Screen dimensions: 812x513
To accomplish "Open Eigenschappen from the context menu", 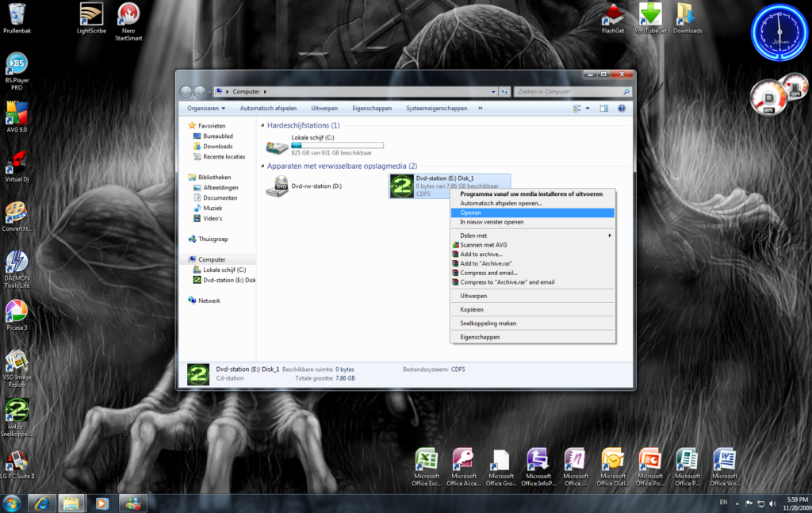I will 533,337.
